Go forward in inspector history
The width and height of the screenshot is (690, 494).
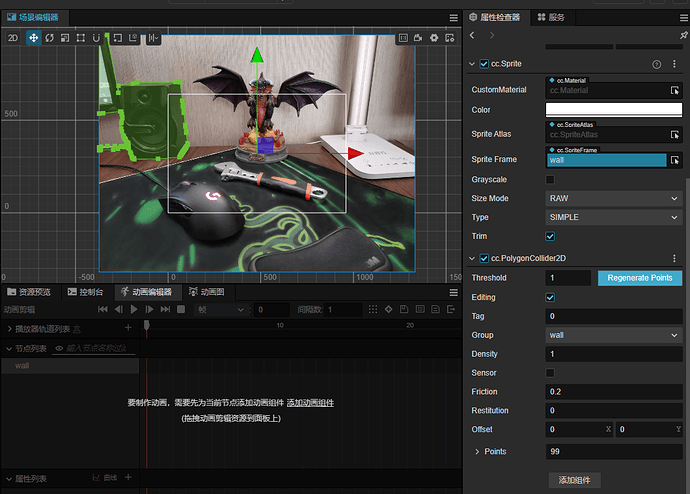(492, 35)
